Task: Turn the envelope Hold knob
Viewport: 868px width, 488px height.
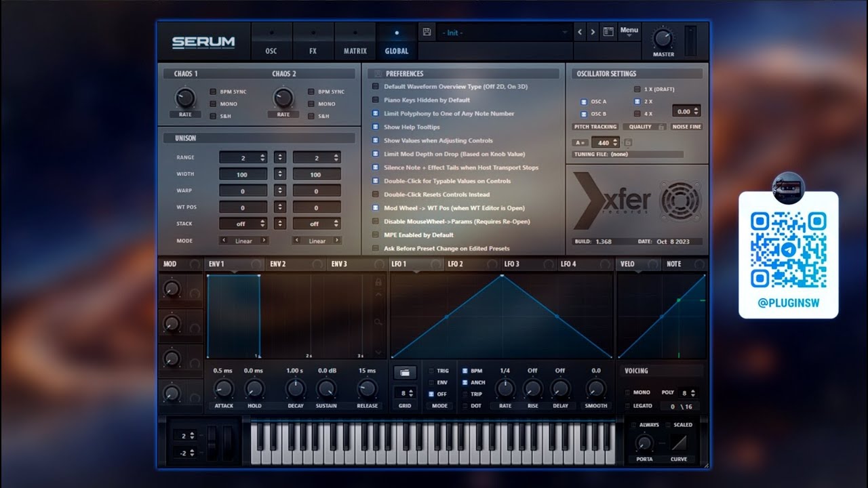Action: (x=254, y=388)
